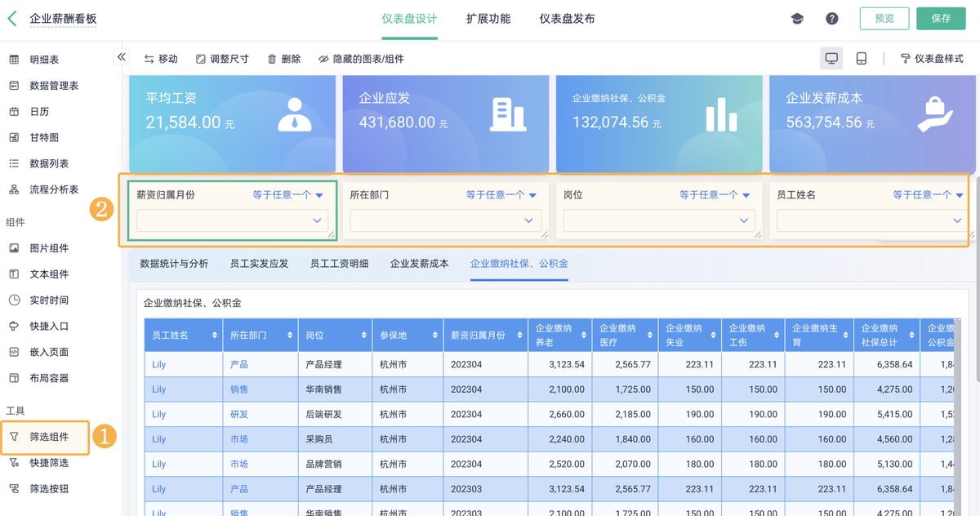The height and width of the screenshot is (516, 980).
Task: Open the help question mark icon
Action: (831, 19)
